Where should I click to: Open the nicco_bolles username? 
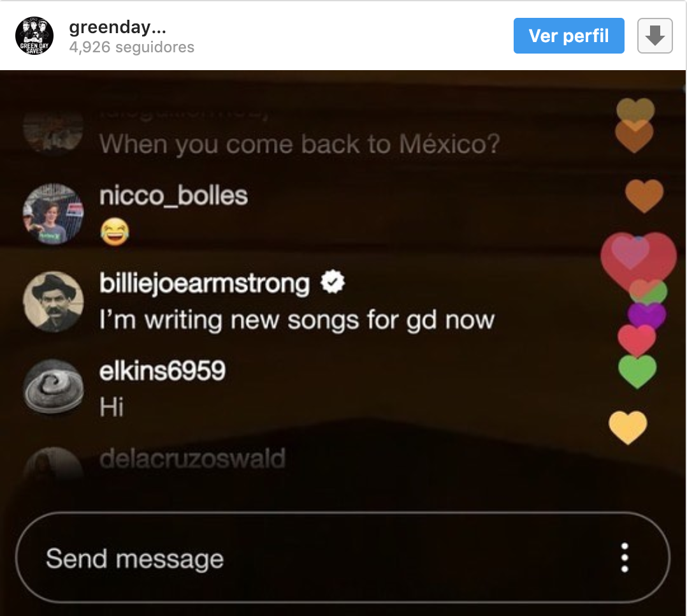click(x=173, y=196)
